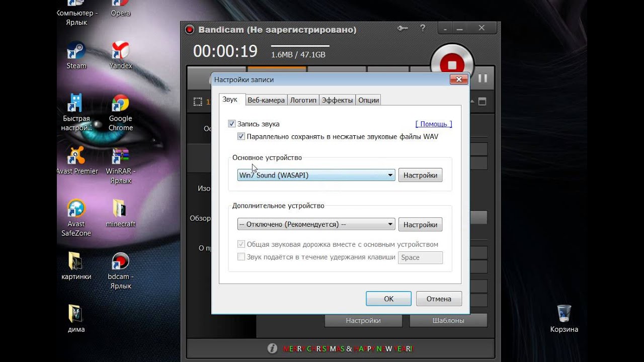Switch to the Логотип tab
The height and width of the screenshot is (362, 644).
pyautogui.click(x=303, y=100)
